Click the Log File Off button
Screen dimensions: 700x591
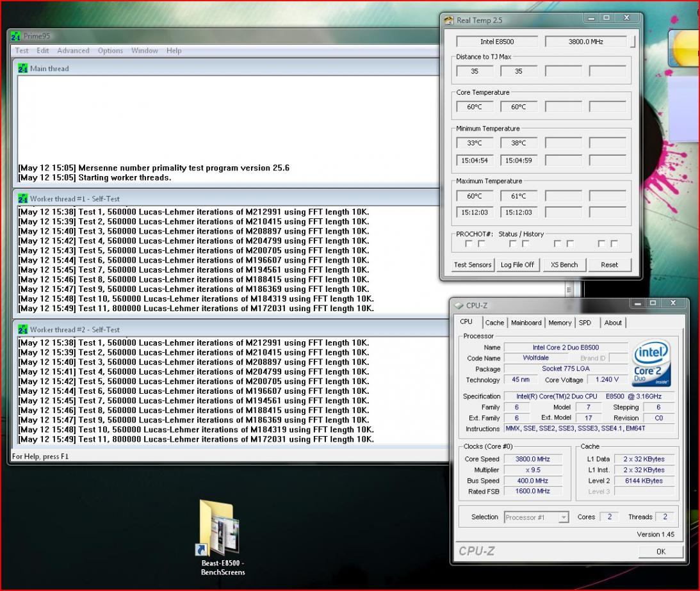[x=517, y=264]
